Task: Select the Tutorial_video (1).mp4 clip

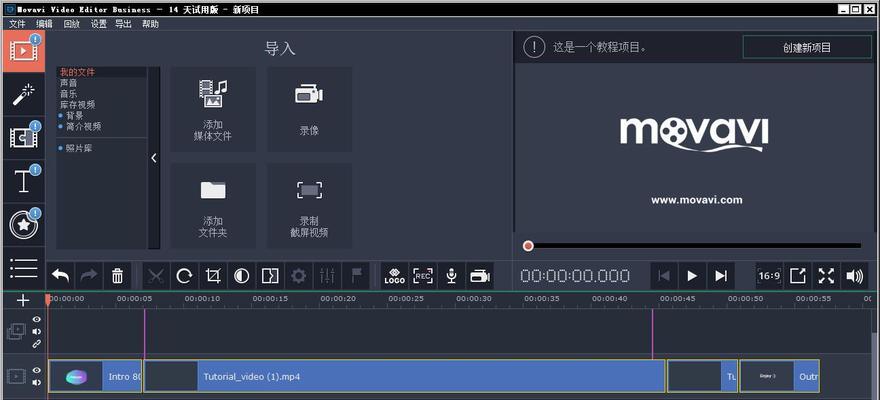Action: click(x=404, y=376)
